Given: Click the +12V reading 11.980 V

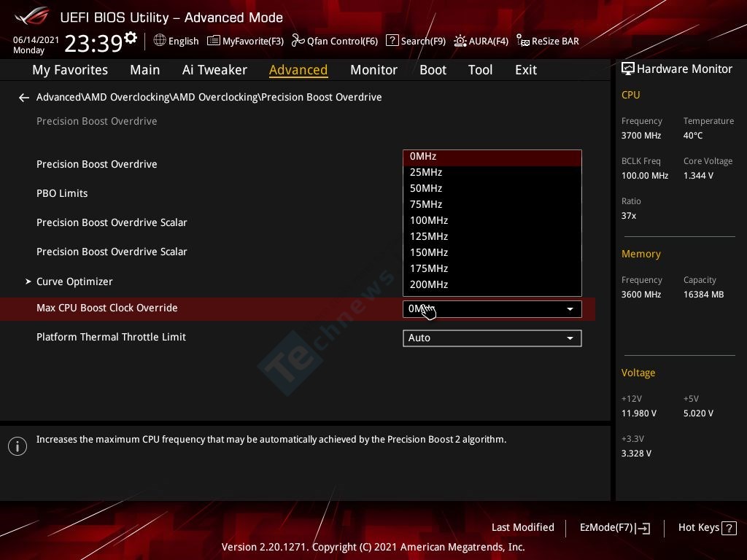Looking at the screenshot, I should (x=639, y=413).
